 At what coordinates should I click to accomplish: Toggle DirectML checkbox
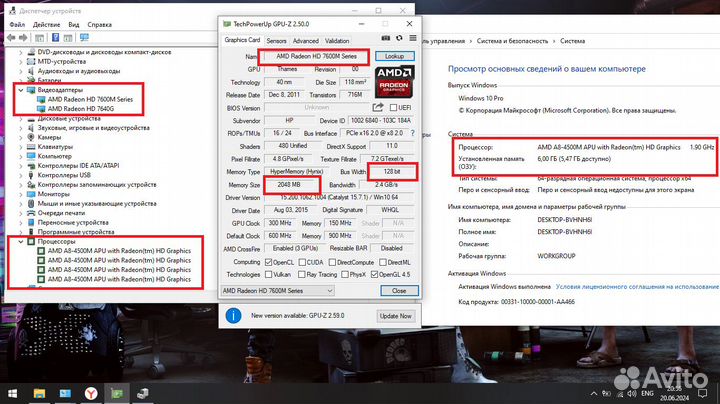click(x=382, y=262)
